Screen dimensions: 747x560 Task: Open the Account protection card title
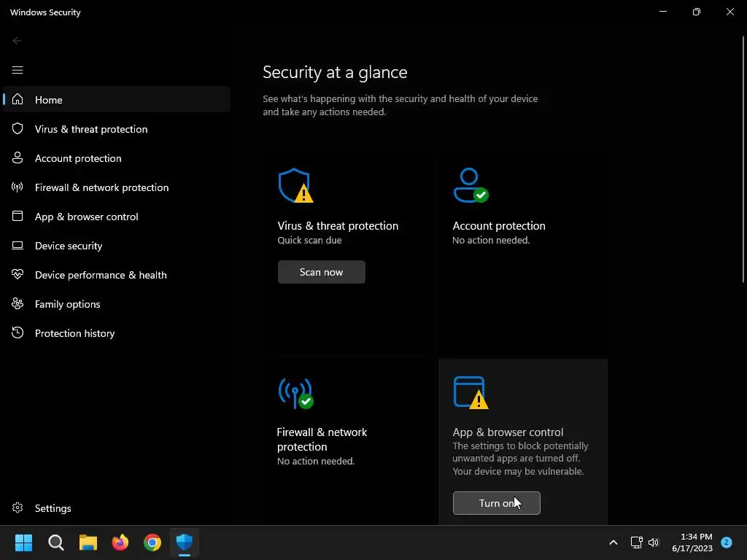(499, 226)
